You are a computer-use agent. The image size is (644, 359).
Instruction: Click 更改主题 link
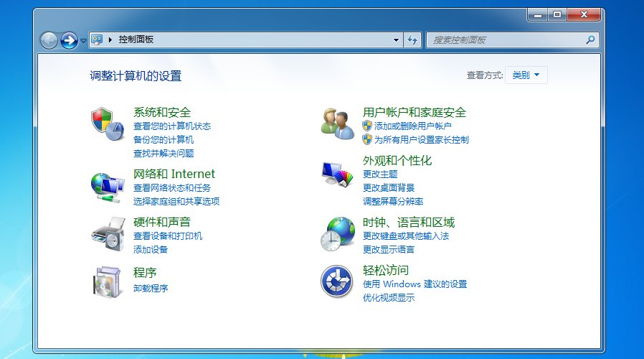[x=379, y=174]
